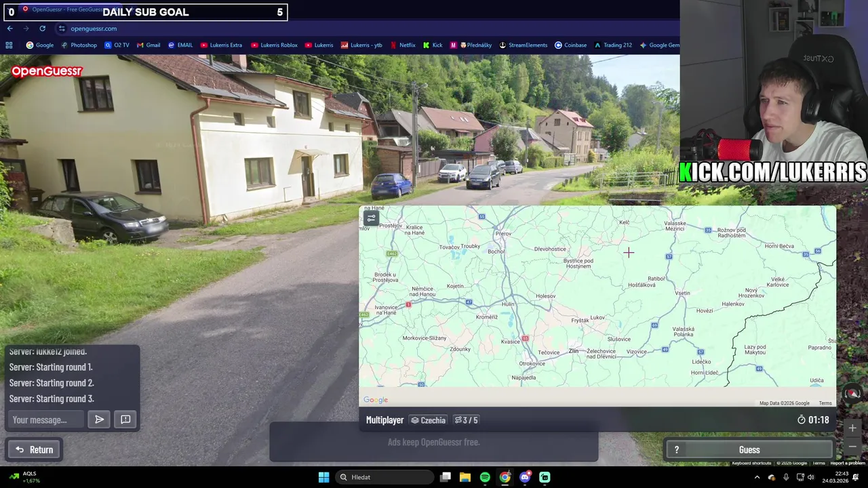Click Report a problem link
Viewport: 868px width, 488px height.
pos(848,463)
